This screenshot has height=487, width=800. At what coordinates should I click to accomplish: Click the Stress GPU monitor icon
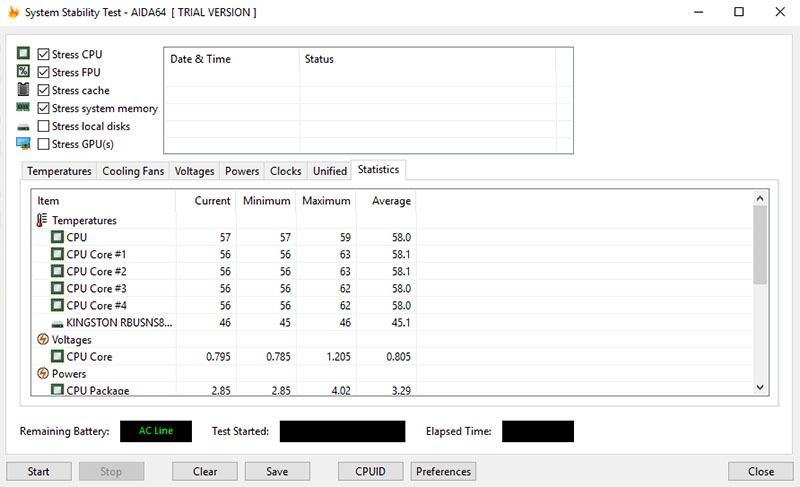(23, 143)
